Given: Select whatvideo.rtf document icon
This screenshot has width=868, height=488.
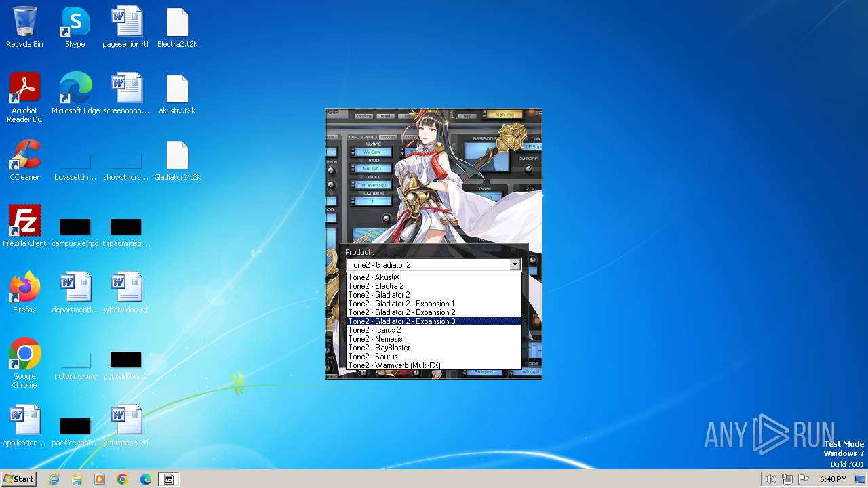Looking at the screenshot, I should pos(126,293).
